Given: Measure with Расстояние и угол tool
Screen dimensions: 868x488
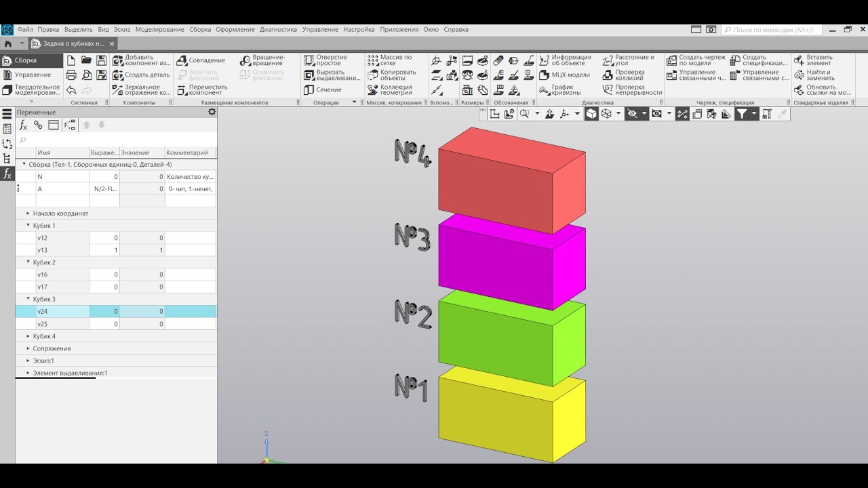Looking at the screenshot, I should [x=629, y=60].
